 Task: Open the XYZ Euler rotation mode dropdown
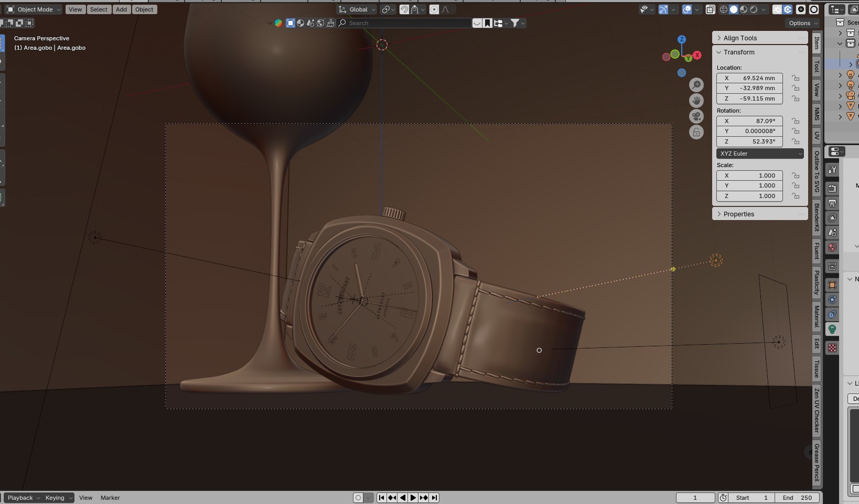[760, 154]
